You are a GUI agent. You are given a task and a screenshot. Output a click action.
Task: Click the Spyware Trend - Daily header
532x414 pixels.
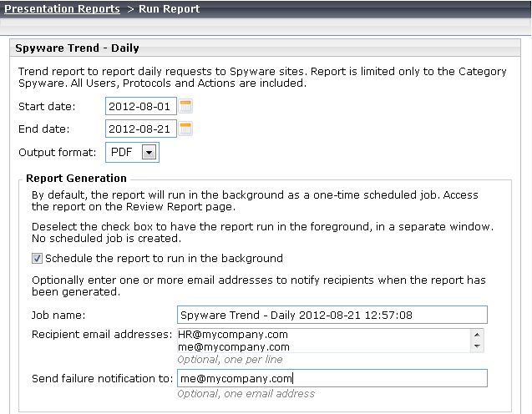77,48
